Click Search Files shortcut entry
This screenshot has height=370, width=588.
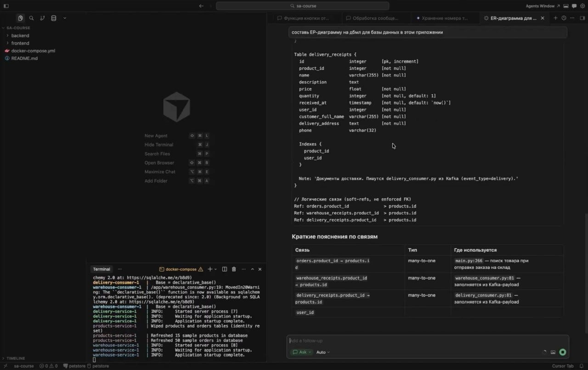tap(177, 154)
